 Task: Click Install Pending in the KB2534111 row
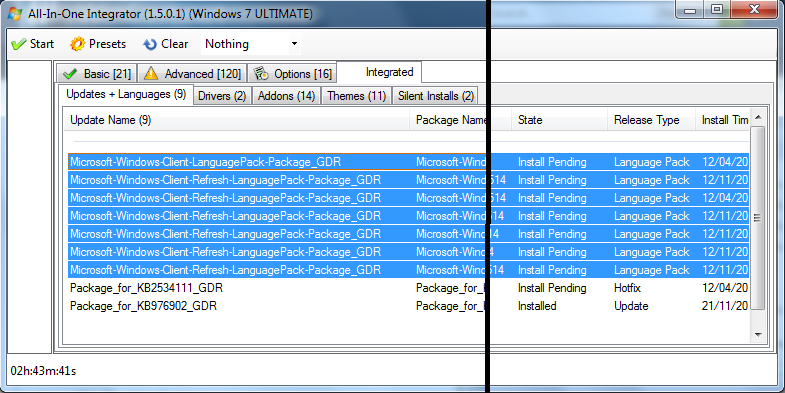click(x=552, y=288)
